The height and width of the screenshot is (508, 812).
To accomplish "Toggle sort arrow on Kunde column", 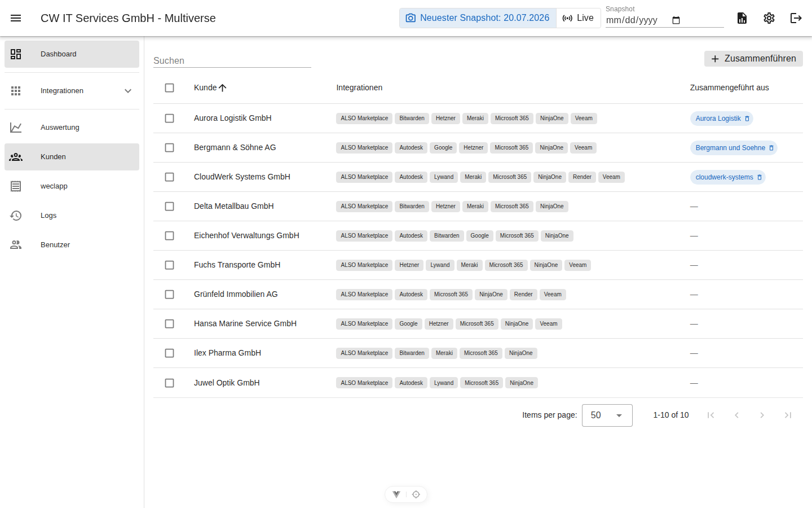I will point(223,87).
